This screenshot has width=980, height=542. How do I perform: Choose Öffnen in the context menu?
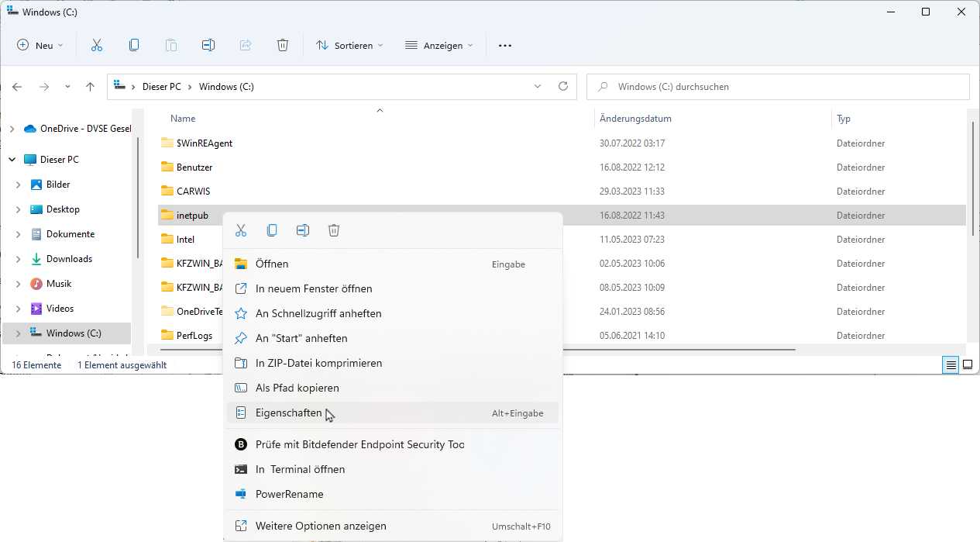(x=393, y=264)
